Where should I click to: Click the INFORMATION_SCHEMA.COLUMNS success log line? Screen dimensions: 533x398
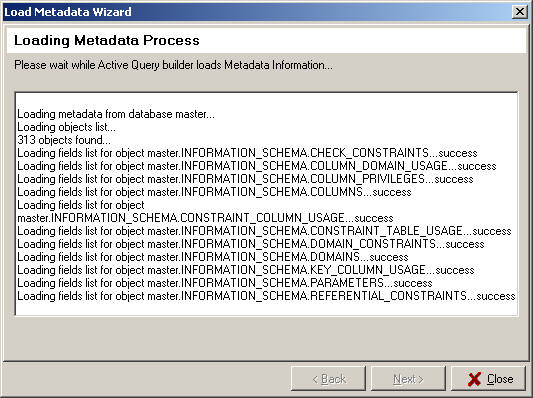(214, 192)
